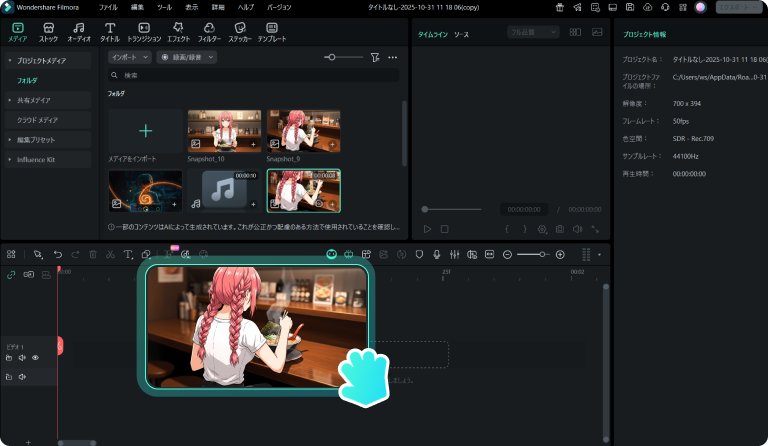The height and width of the screenshot is (446, 768).
Task: Open the ステッカー (Stickers) library
Action: 239,31
